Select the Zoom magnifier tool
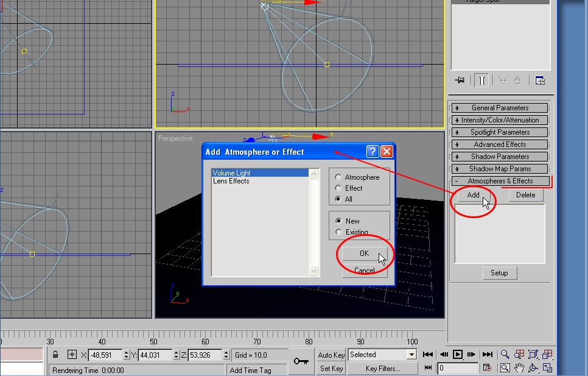The image size is (588, 376). click(x=505, y=354)
